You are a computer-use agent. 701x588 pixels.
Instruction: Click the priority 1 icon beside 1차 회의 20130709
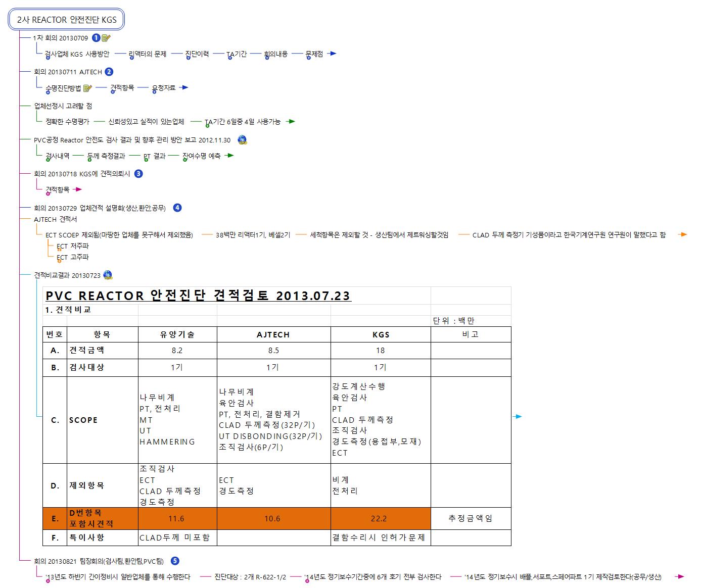tap(96, 38)
